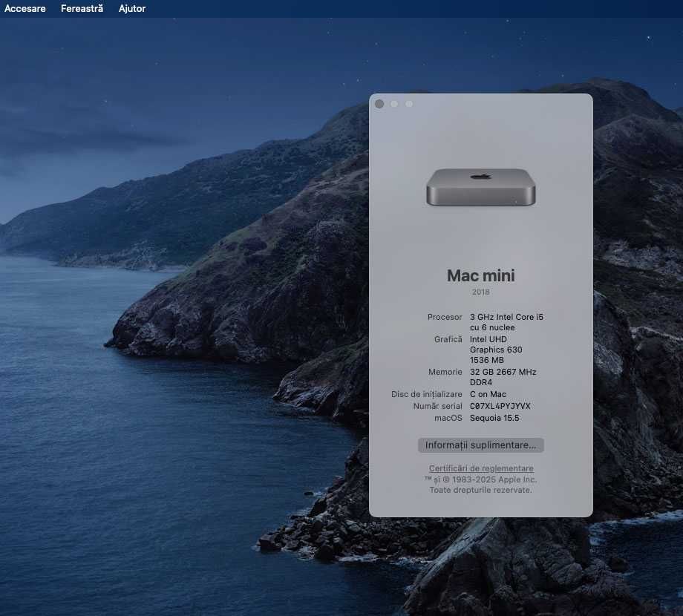This screenshot has width=683, height=616.
Task: Close the About This Mac window
Action: [379, 104]
